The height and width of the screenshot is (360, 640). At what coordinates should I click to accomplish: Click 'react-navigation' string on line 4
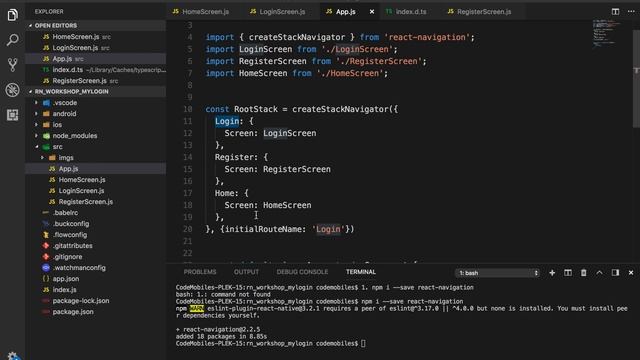coord(427,37)
